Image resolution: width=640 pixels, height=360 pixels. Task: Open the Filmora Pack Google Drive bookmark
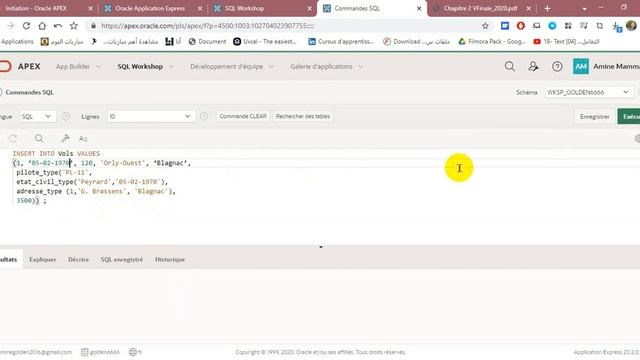pyautogui.click(x=492, y=42)
